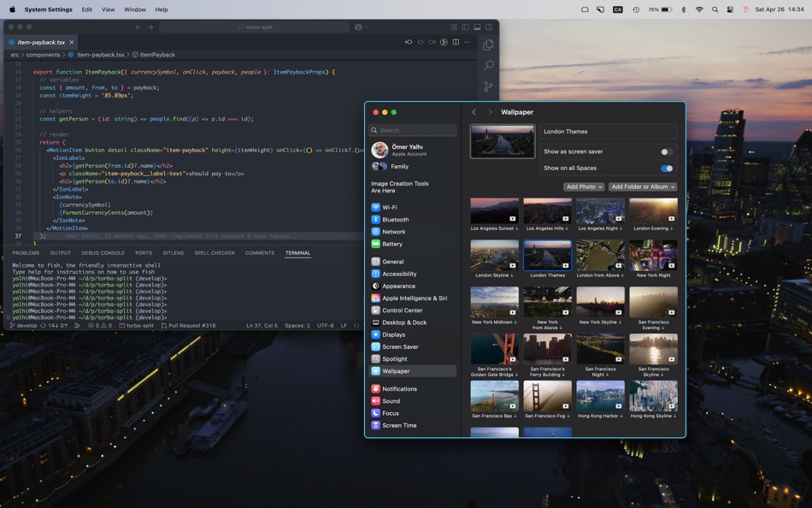Open the Source Control icon in activity bar
Viewport: 812px width, 508px height.
(488, 86)
